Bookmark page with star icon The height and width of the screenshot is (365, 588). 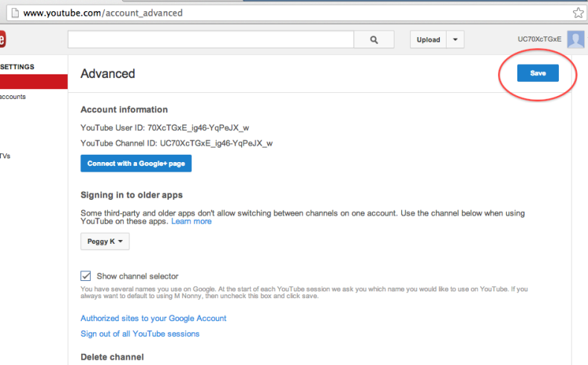click(578, 13)
